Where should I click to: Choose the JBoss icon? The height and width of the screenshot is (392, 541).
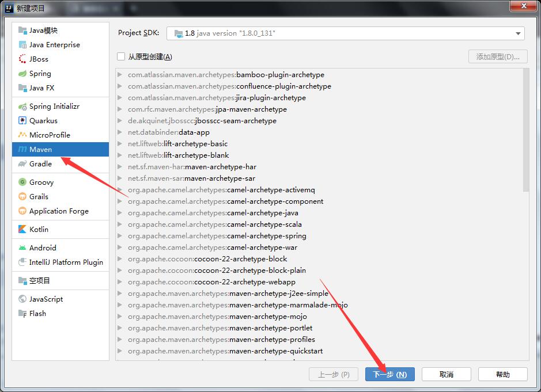click(22, 59)
